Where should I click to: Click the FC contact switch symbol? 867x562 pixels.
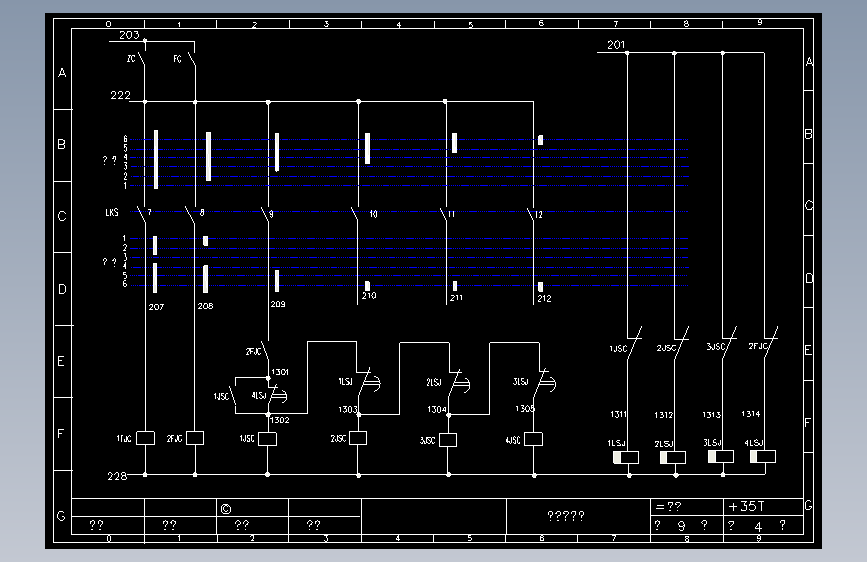[192, 59]
